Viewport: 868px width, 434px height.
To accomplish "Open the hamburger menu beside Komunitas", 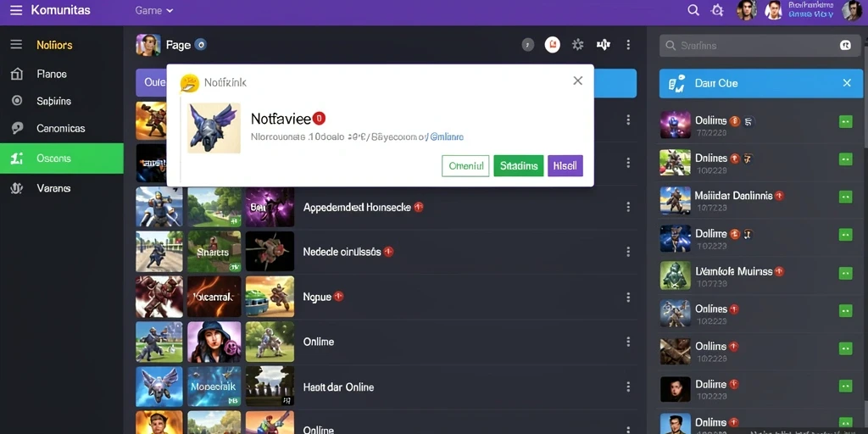I will coord(16,10).
